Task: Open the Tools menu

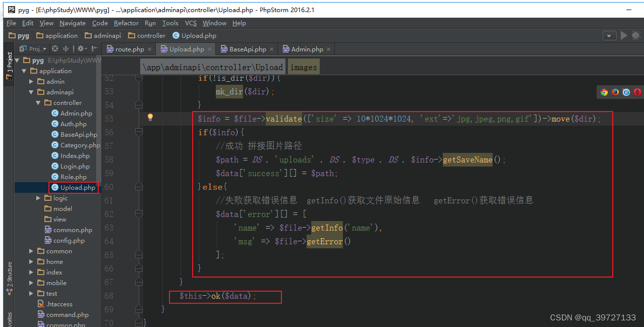Action: click(170, 23)
